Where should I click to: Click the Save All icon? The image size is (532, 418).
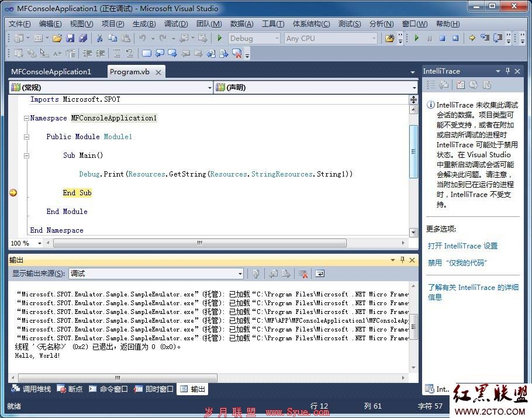(83, 38)
